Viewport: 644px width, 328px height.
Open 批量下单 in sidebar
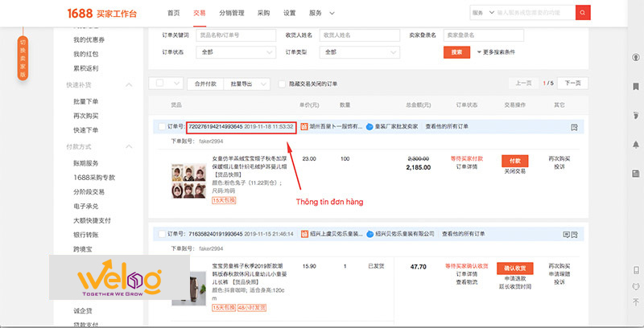point(86,101)
